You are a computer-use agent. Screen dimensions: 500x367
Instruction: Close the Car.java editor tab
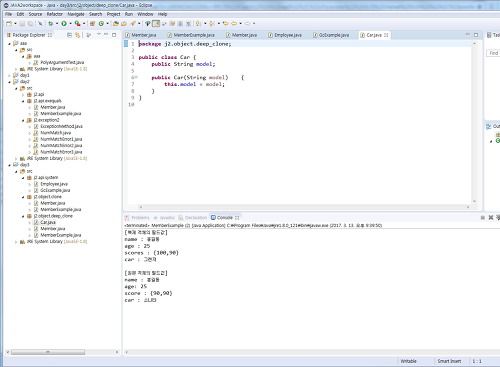386,35
